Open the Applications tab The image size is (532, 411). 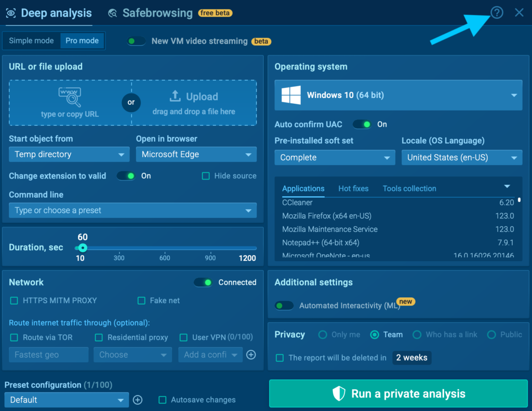pos(303,189)
